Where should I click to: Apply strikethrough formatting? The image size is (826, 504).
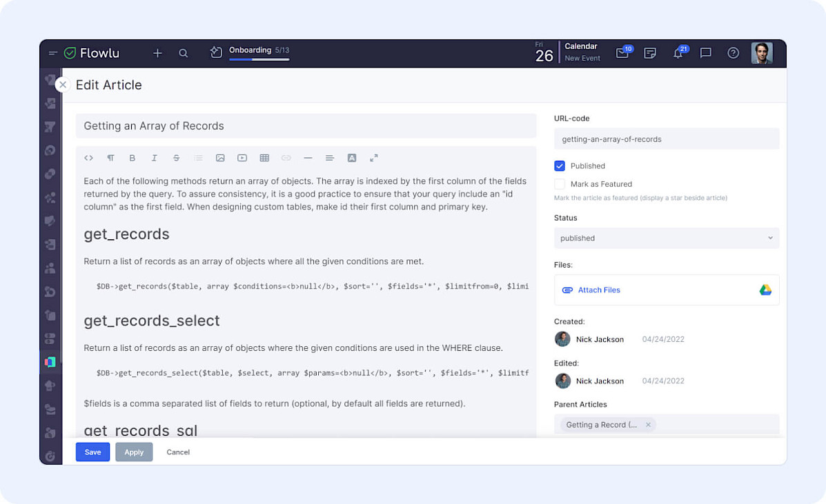[x=176, y=158]
